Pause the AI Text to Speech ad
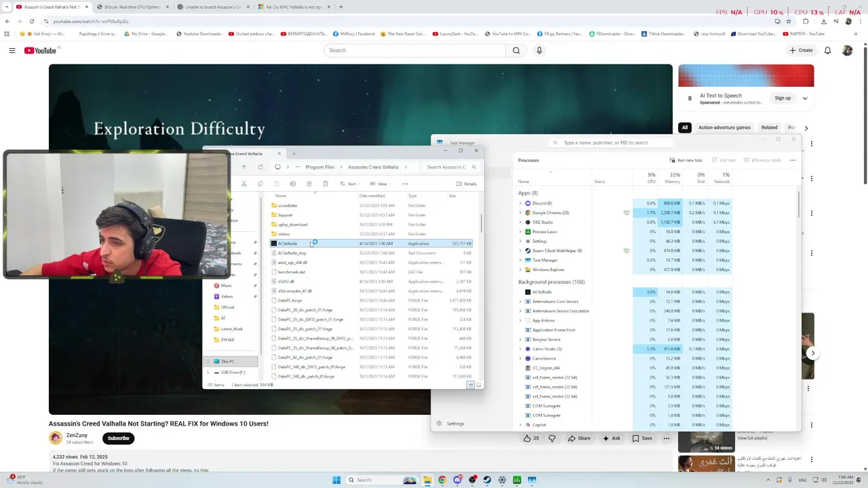The height and width of the screenshot is (488, 868). click(690, 98)
